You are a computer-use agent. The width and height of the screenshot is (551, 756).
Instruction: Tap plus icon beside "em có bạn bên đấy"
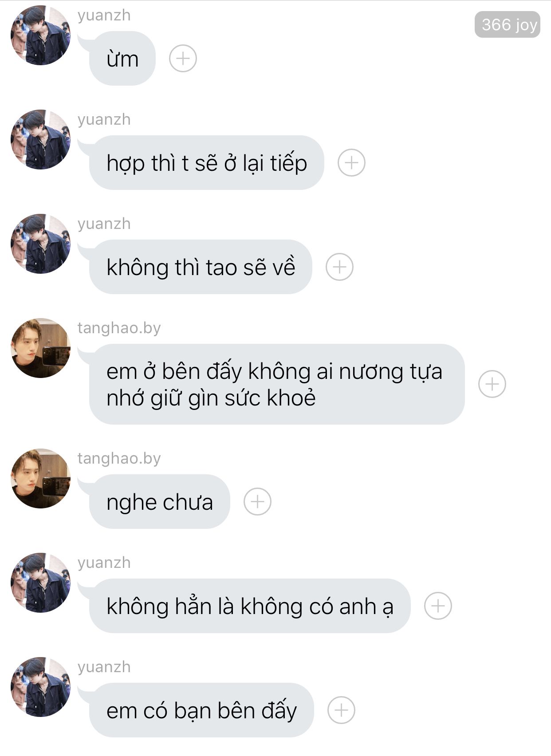341,710
